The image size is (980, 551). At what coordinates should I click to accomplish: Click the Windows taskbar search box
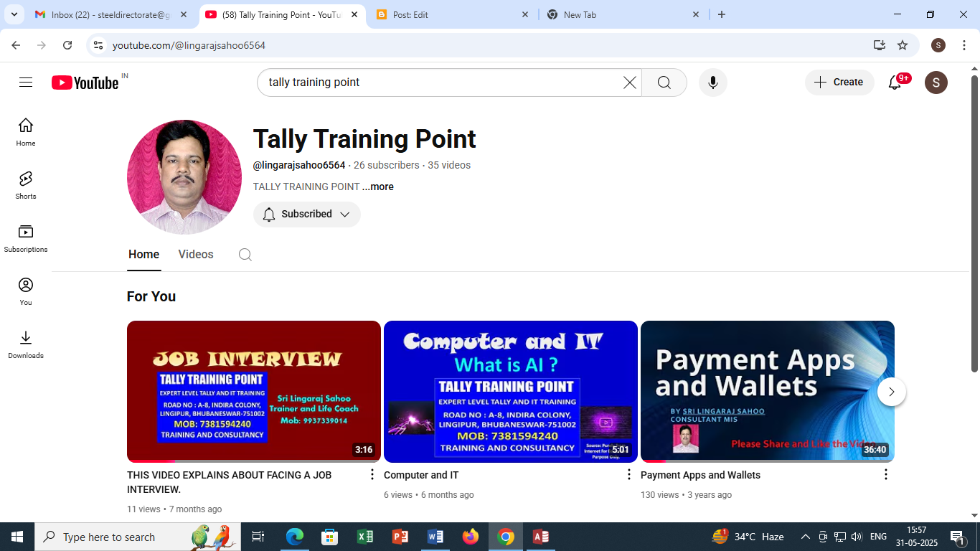coord(138,537)
